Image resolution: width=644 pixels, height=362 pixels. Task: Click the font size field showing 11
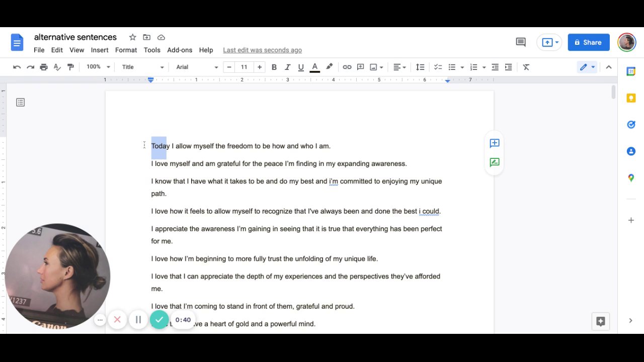[244, 67]
